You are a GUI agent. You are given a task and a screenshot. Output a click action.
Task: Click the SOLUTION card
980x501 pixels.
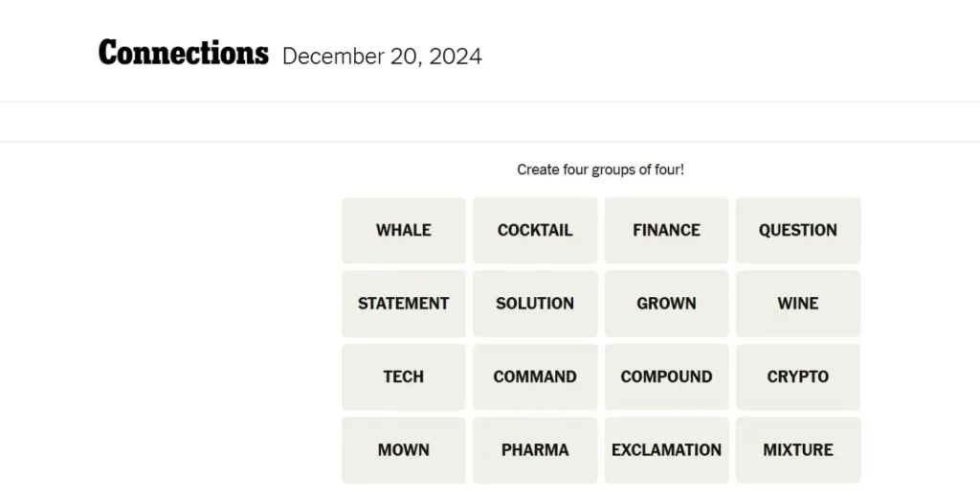pyautogui.click(x=535, y=304)
